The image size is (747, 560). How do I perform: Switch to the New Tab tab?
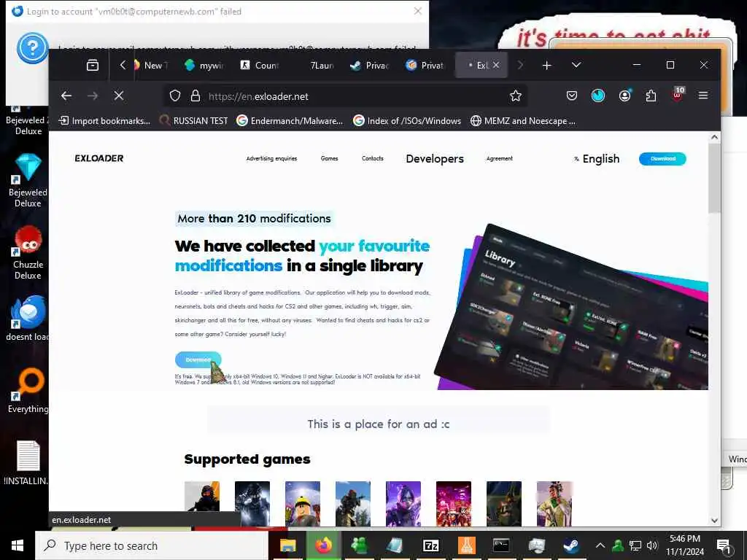click(150, 65)
